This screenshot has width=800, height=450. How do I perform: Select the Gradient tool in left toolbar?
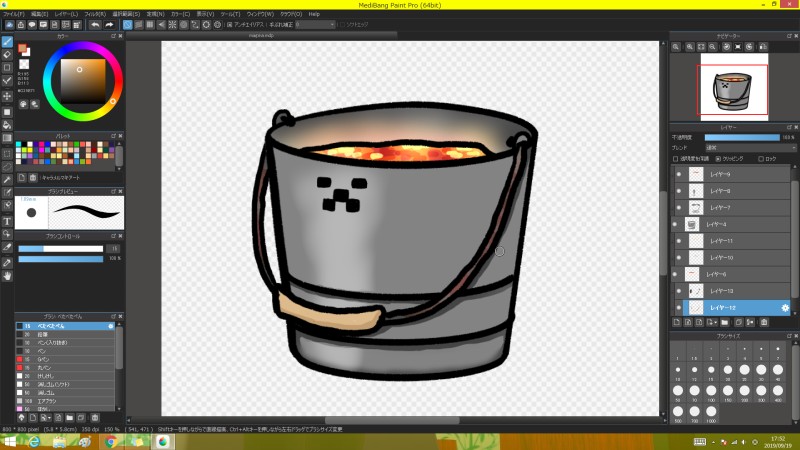point(7,138)
